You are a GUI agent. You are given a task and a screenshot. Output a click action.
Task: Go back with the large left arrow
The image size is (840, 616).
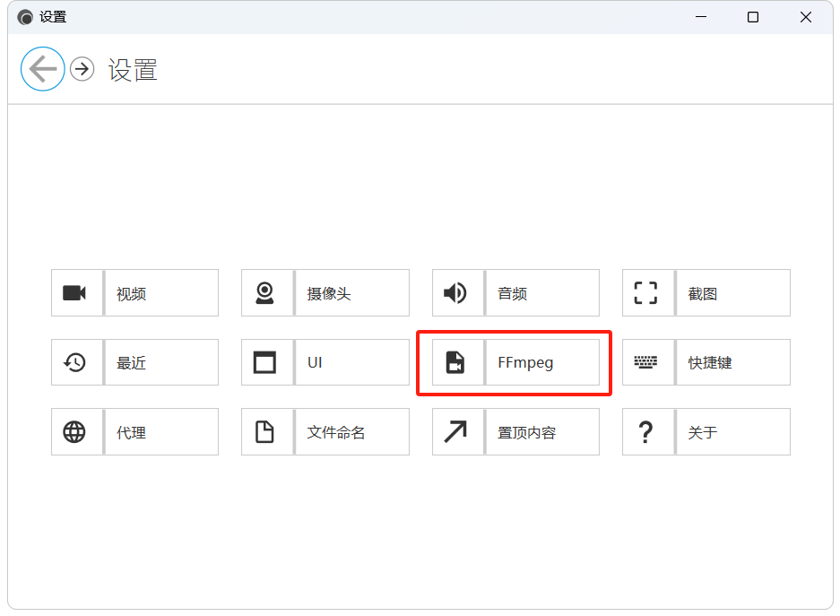tap(43, 69)
